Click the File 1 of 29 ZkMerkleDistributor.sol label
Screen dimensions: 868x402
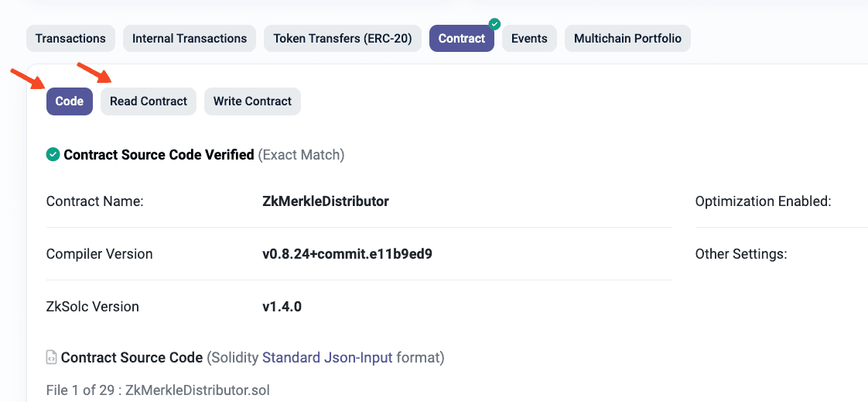click(x=158, y=390)
